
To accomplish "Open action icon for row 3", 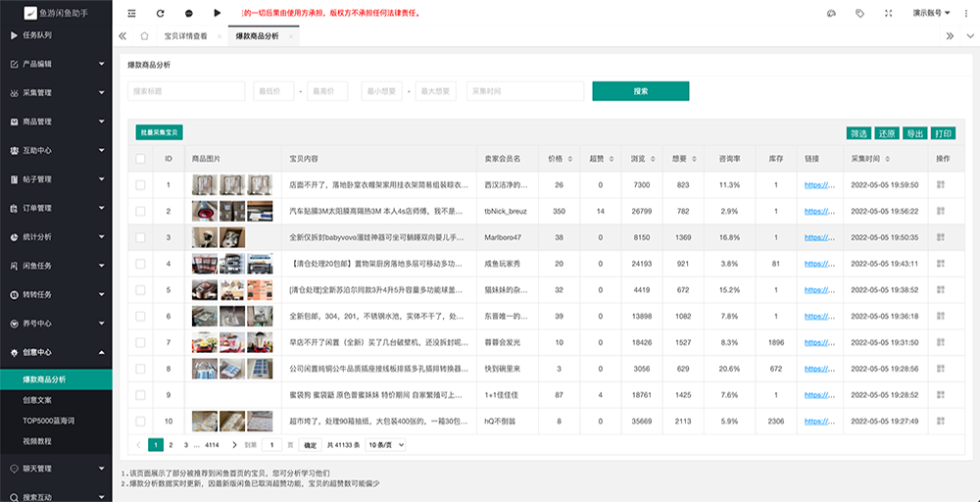I will 941,237.
